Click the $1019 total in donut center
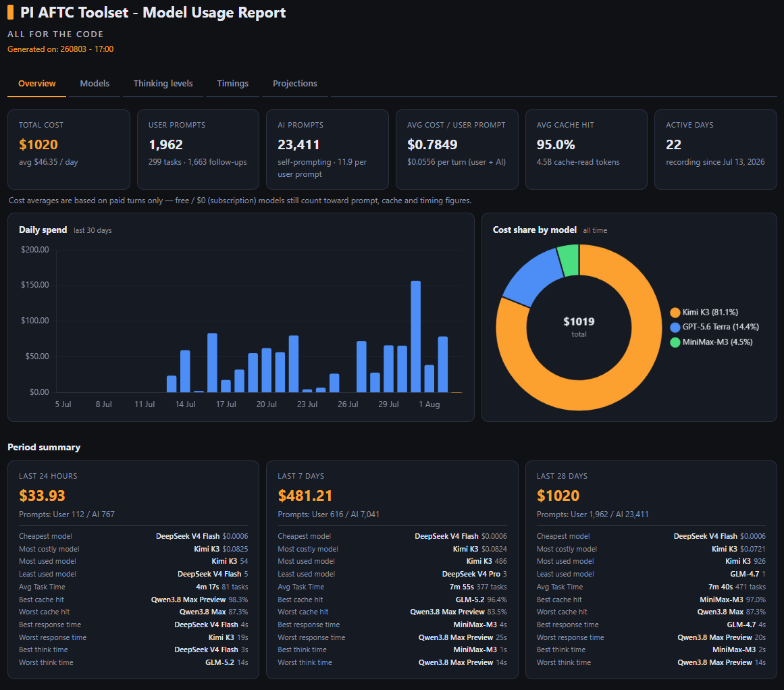 point(579,321)
